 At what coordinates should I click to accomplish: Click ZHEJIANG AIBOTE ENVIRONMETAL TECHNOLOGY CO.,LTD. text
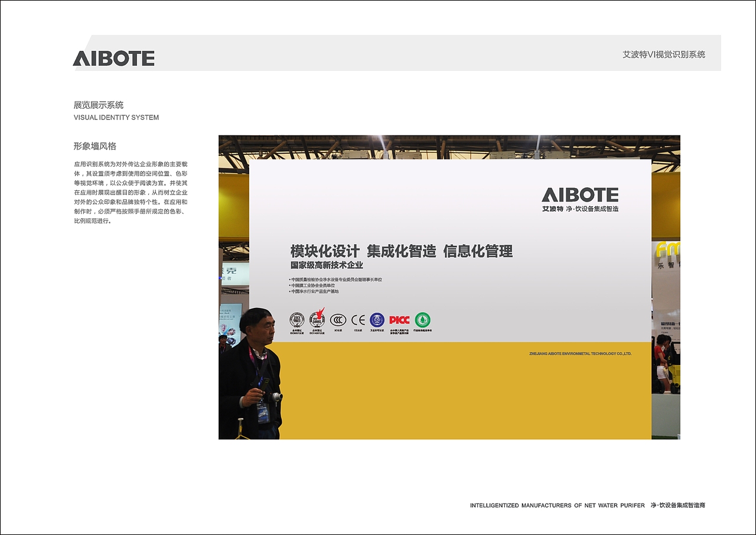pos(581,354)
